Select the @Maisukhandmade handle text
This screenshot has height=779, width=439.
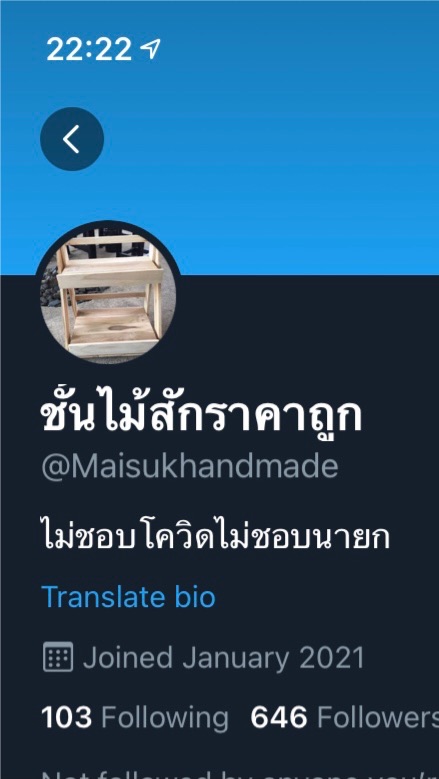[190, 467]
